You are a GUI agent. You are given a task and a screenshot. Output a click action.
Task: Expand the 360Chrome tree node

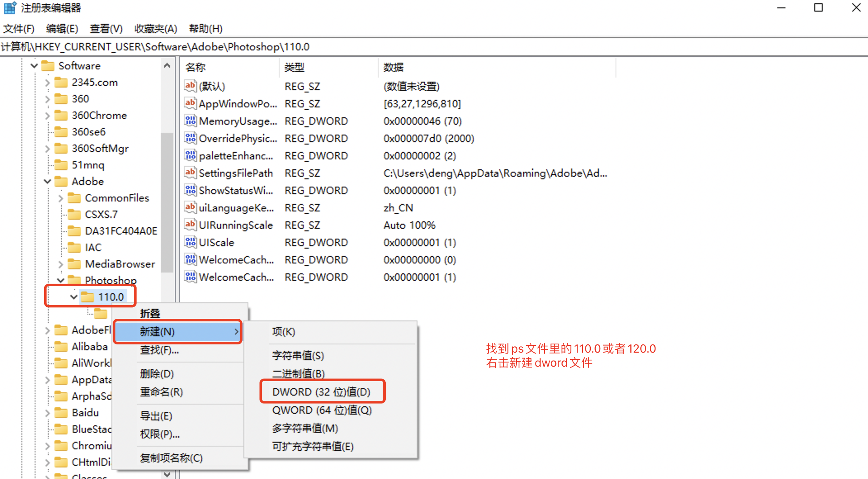(47, 115)
